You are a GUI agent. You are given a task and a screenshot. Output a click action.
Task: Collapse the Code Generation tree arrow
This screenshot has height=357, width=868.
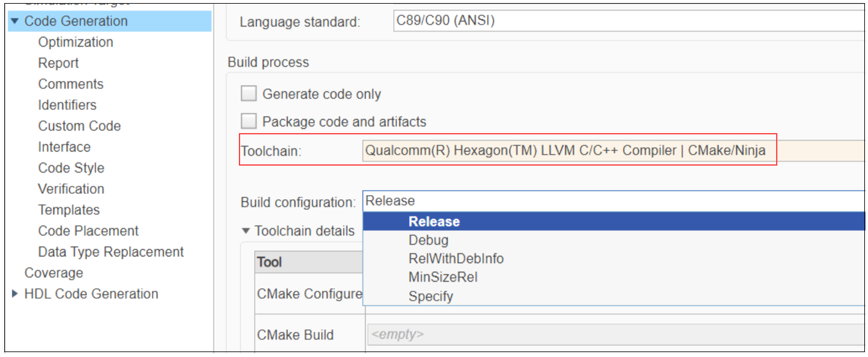[15, 21]
